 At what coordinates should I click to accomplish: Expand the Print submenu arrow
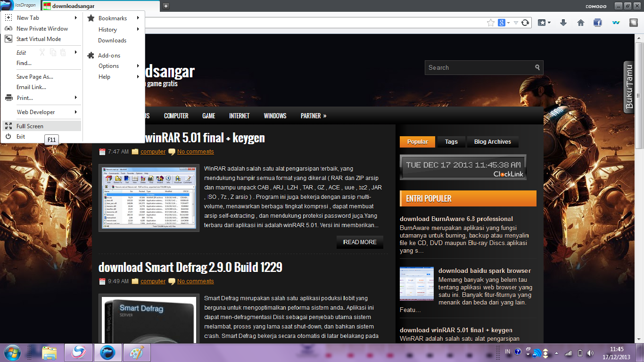pos(76,98)
